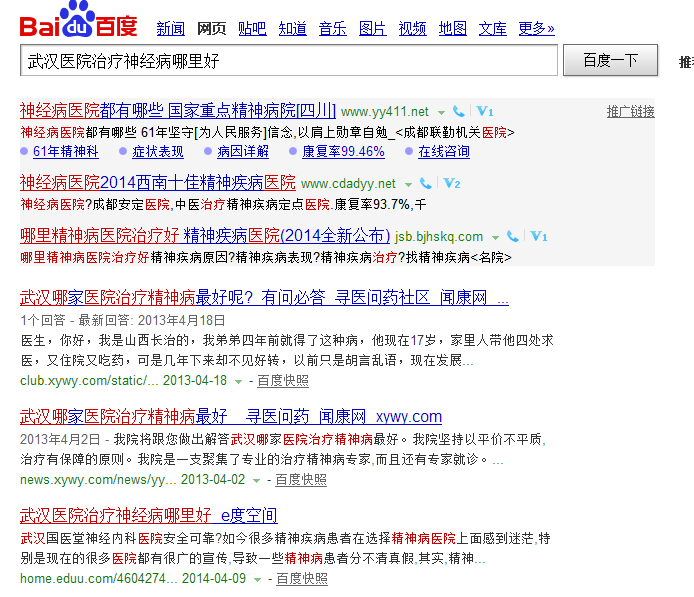Expand arrow after news.xywy.com 2013-04-02
Screen dimensions: 694x597
click(256, 481)
